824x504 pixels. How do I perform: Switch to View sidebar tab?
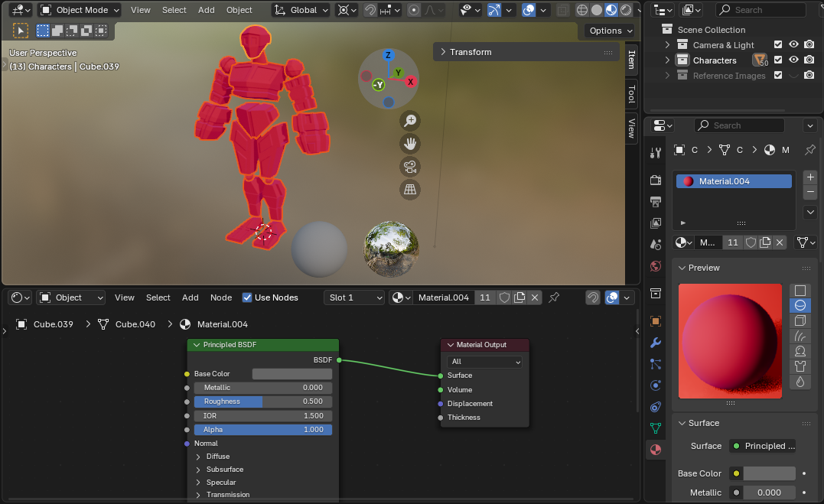(632, 128)
